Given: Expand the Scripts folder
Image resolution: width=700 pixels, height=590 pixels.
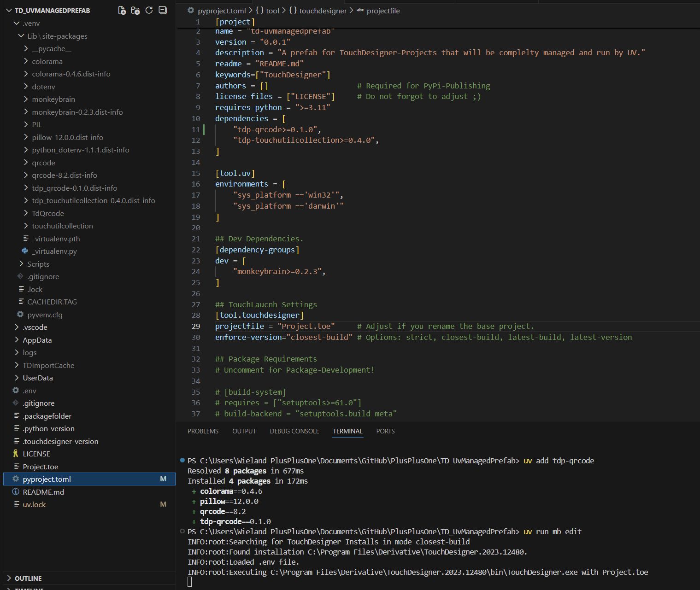Looking at the screenshot, I should coord(38,264).
